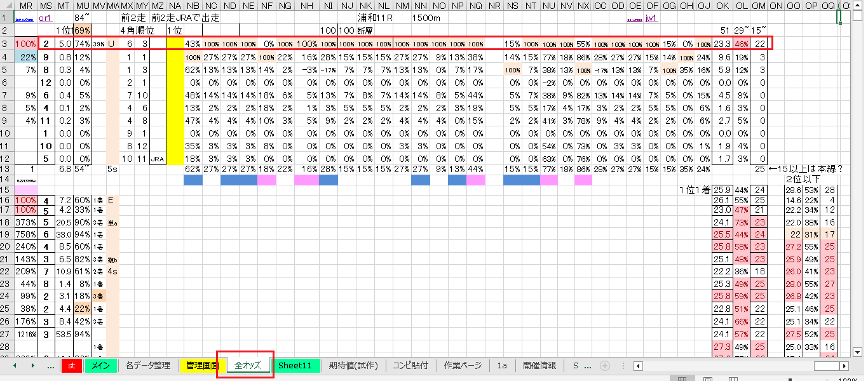Open the red st sheet tab
The width and height of the screenshot is (868, 381).
(72, 366)
